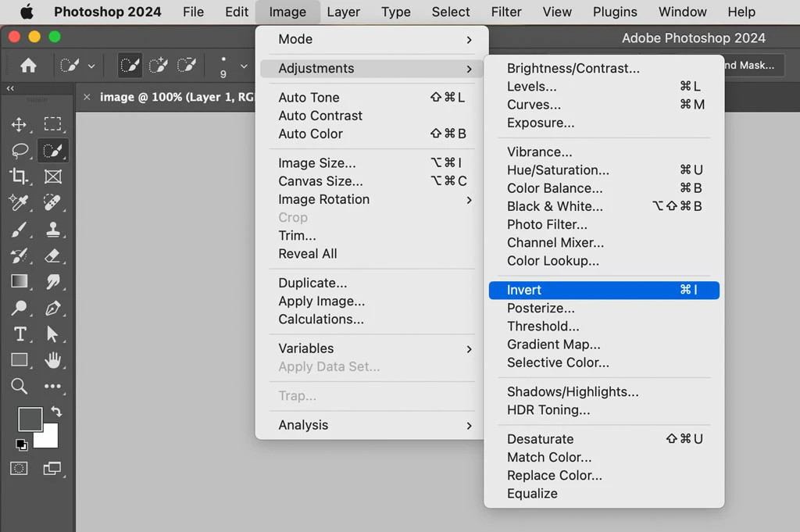Open the Filter menu

click(x=506, y=12)
